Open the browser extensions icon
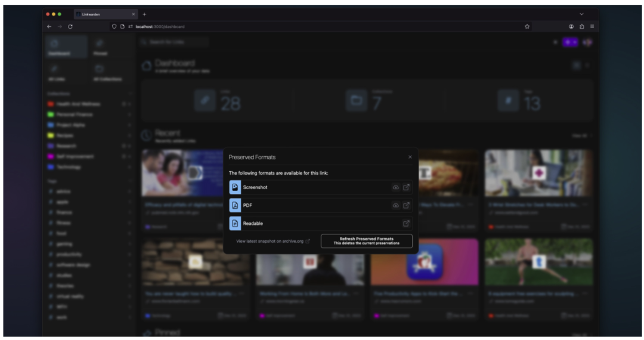 tap(581, 26)
